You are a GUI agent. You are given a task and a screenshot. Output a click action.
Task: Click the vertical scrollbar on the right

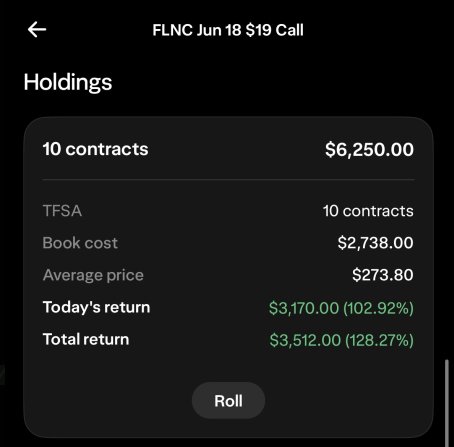point(447,402)
